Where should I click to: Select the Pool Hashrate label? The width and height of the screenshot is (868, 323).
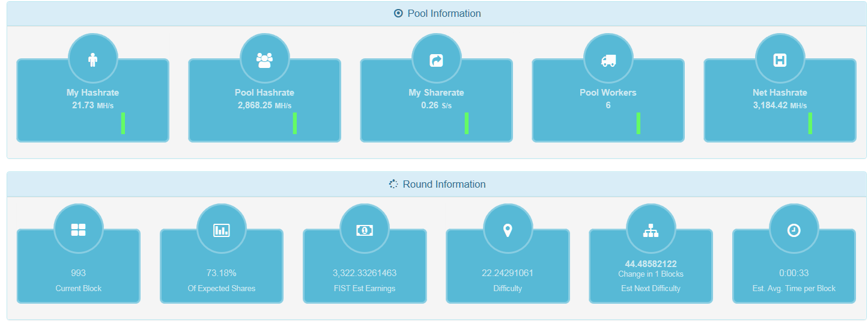[264, 93]
